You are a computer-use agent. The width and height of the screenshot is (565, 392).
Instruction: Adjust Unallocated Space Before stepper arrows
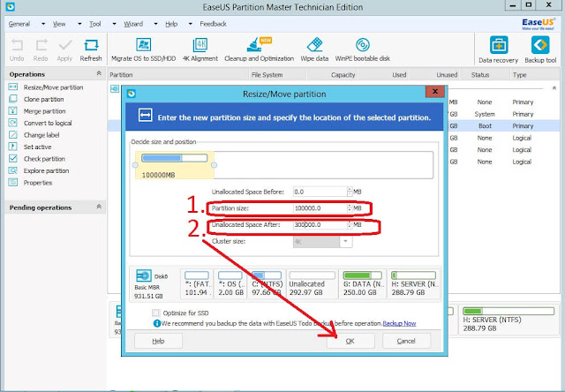pyautogui.click(x=350, y=192)
